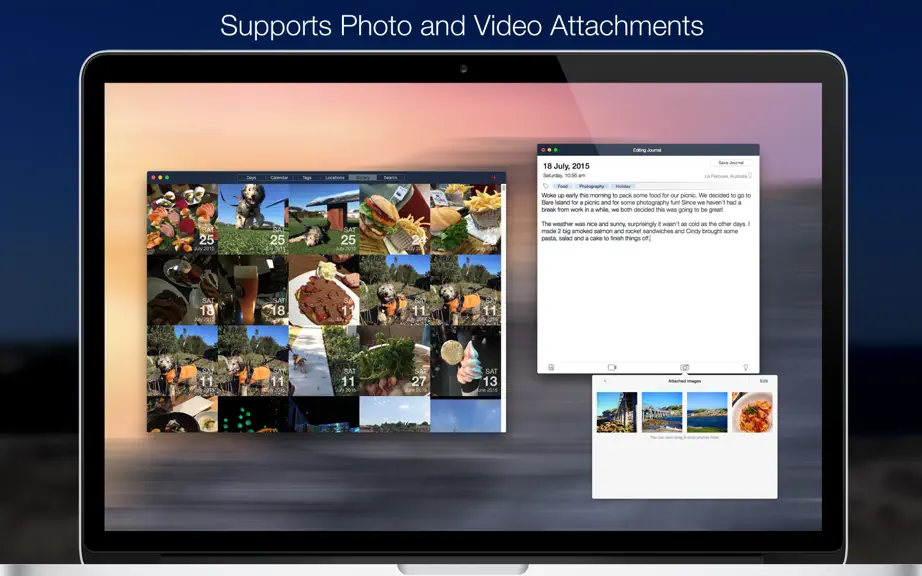Screen dimensions: 922x576
Task: Click the red plus add-entry icon
Action: click(494, 177)
